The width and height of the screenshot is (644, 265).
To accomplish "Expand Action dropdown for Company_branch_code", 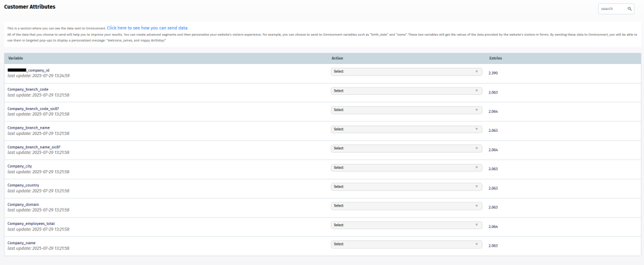I will pyautogui.click(x=406, y=91).
